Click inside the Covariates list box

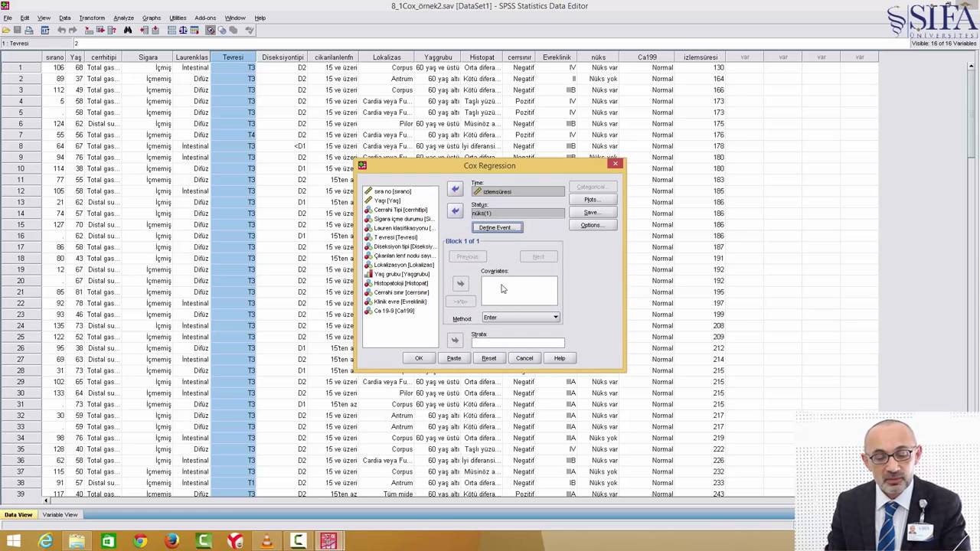519,291
